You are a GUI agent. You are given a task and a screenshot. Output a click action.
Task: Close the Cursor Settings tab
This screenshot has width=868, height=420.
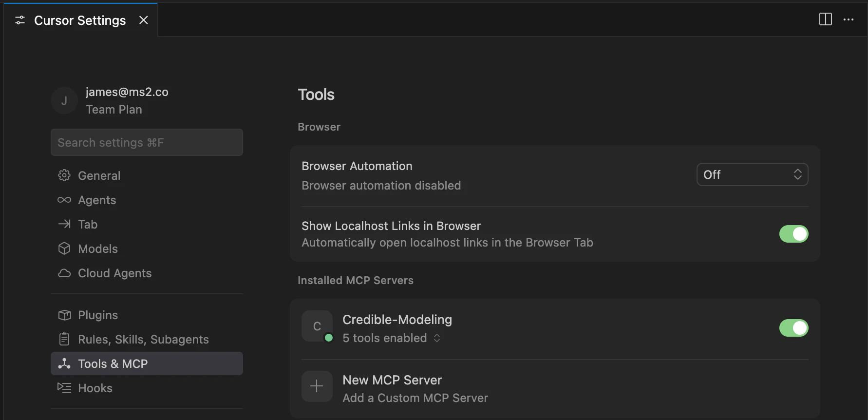[x=143, y=20]
